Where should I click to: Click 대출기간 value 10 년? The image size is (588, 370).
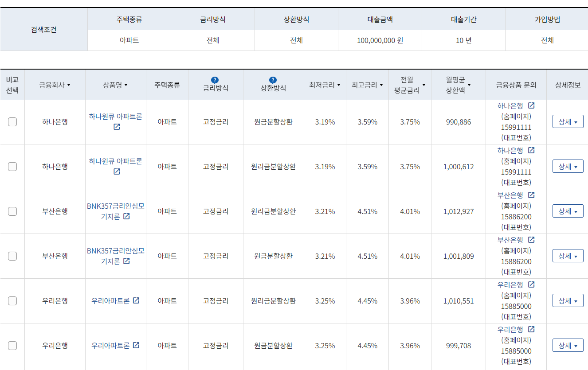point(463,40)
